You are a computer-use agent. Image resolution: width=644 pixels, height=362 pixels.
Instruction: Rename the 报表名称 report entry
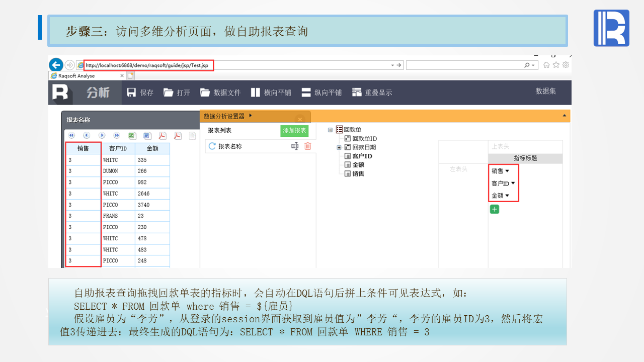tap(295, 146)
